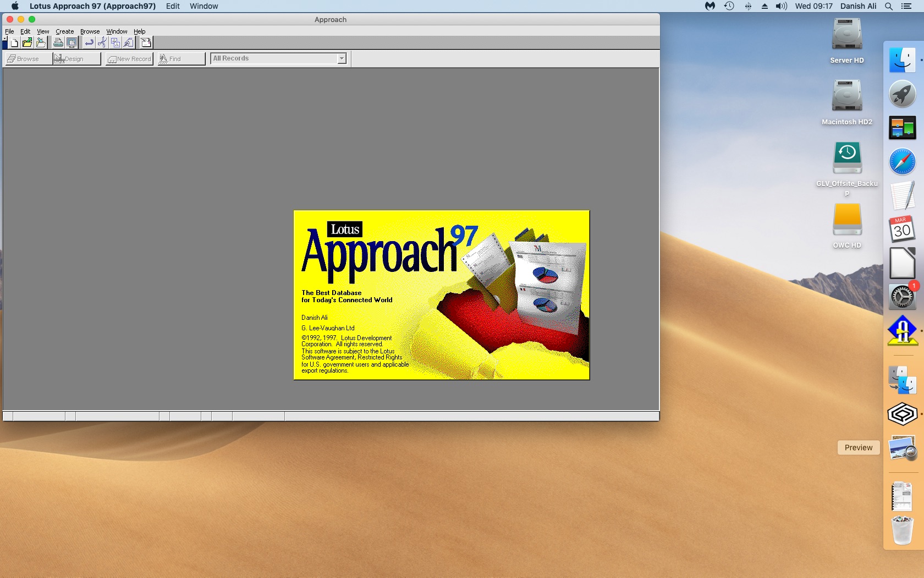Click the Approach97 blue diamond Dock icon
The height and width of the screenshot is (578, 924).
903,331
